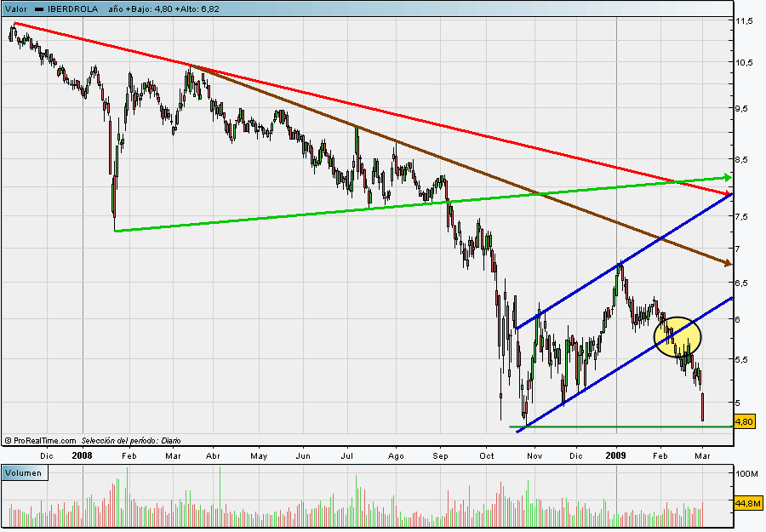The width and height of the screenshot is (766, 532).
Task: Click the 'May' month label
Action: click(259, 455)
